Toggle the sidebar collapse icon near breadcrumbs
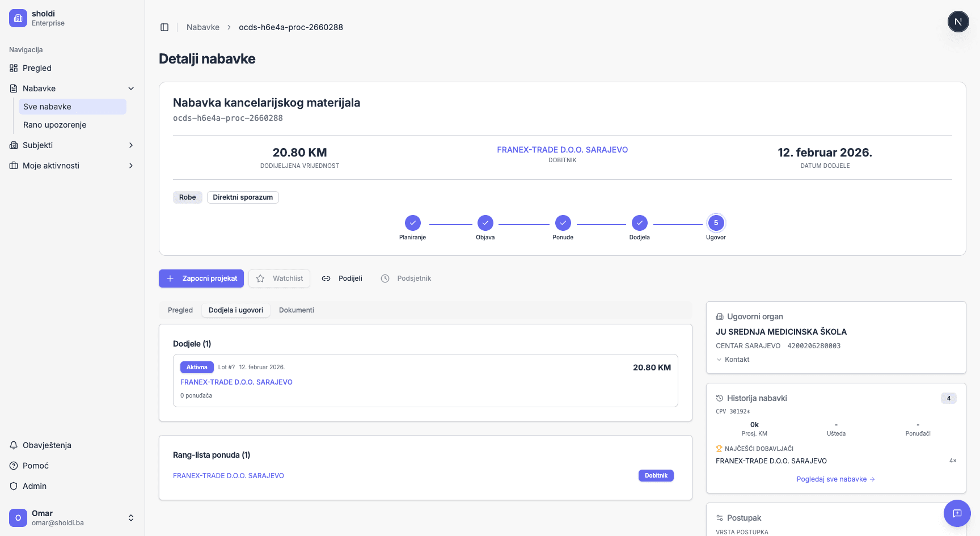The width and height of the screenshot is (980, 536). [x=164, y=27]
